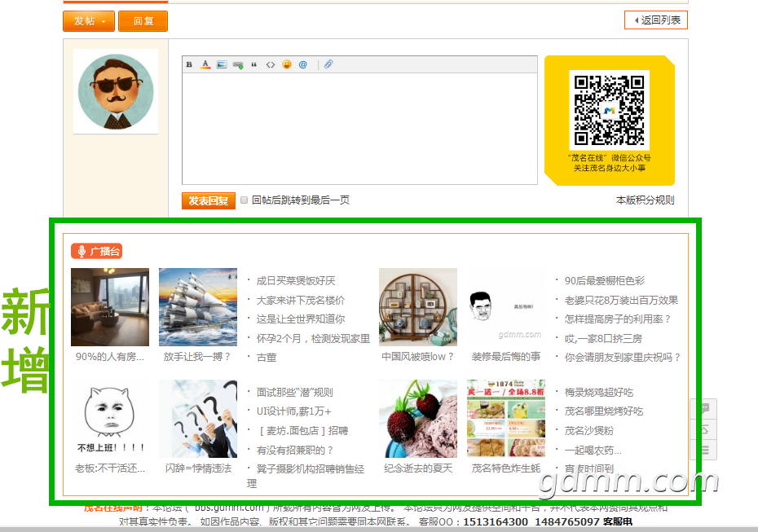Image resolution: width=758 pixels, height=532 pixels.
Task: Insert a link with the link icon
Action: coord(238,64)
